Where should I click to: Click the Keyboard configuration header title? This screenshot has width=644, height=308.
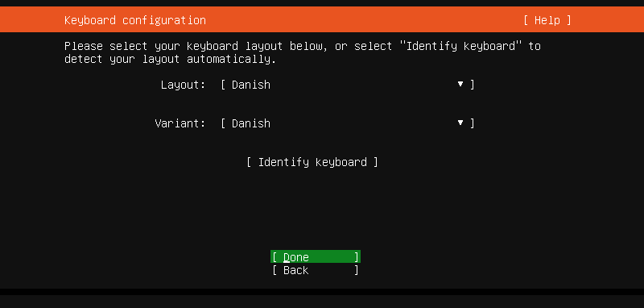tap(135, 20)
